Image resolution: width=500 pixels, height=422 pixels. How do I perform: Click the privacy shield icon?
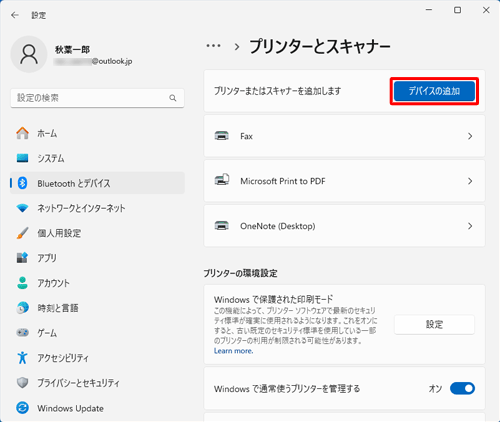[x=22, y=383]
